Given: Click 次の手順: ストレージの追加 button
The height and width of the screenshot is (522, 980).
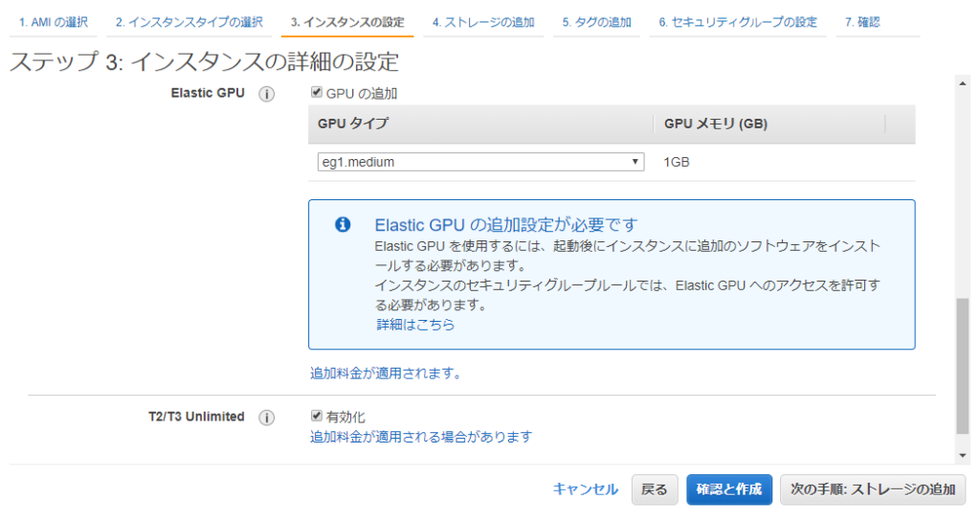Looking at the screenshot, I should 873,489.
